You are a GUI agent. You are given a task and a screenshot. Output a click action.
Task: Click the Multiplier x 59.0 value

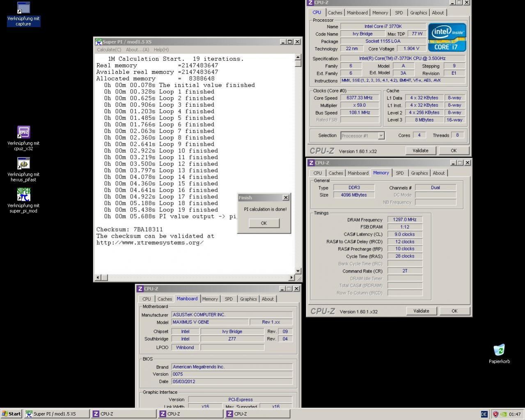360,105
